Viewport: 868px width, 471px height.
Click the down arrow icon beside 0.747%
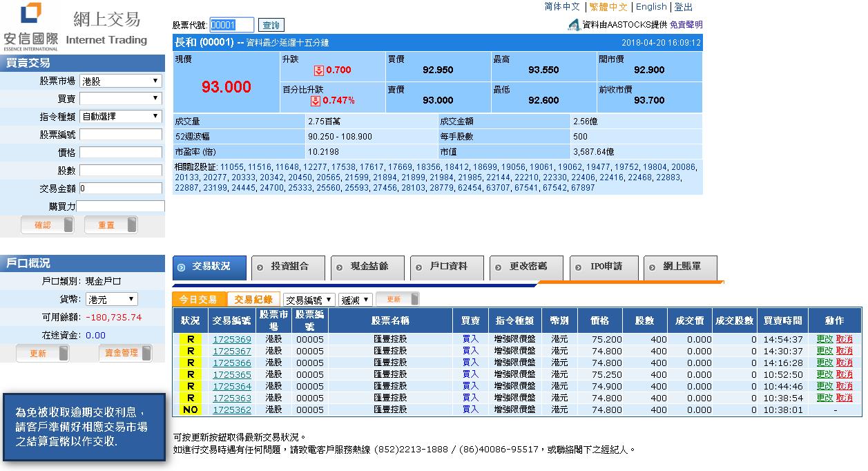click(315, 101)
